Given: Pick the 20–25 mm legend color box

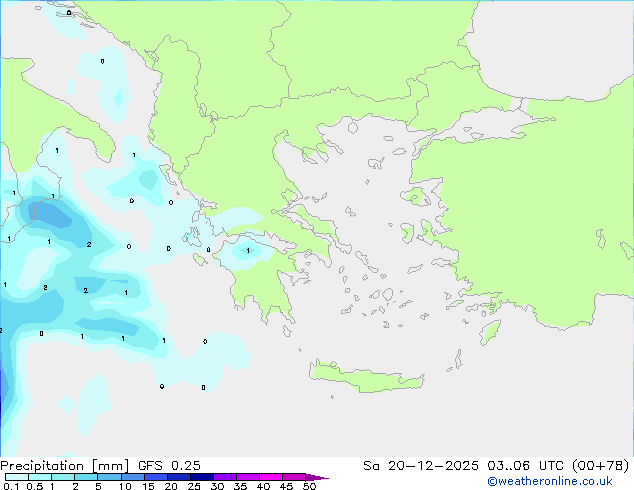Looking at the screenshot, I should [x=179, y=477].
